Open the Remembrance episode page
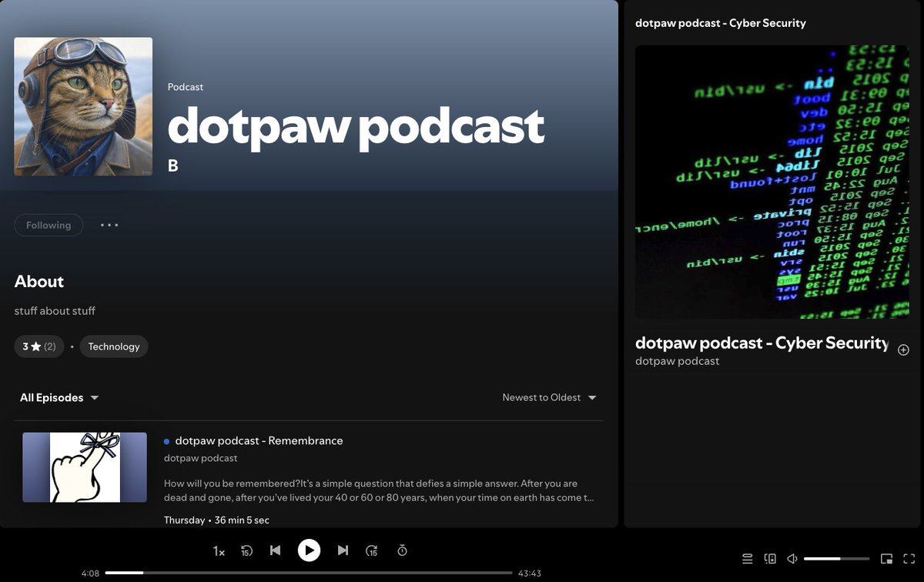 point(258,440)
